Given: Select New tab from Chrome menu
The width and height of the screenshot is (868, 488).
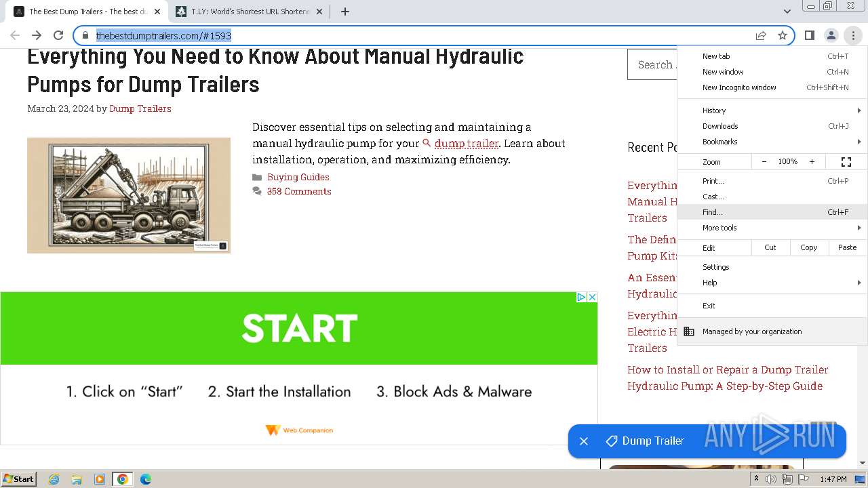Looking at the screenshot, I should pos(772,56).
